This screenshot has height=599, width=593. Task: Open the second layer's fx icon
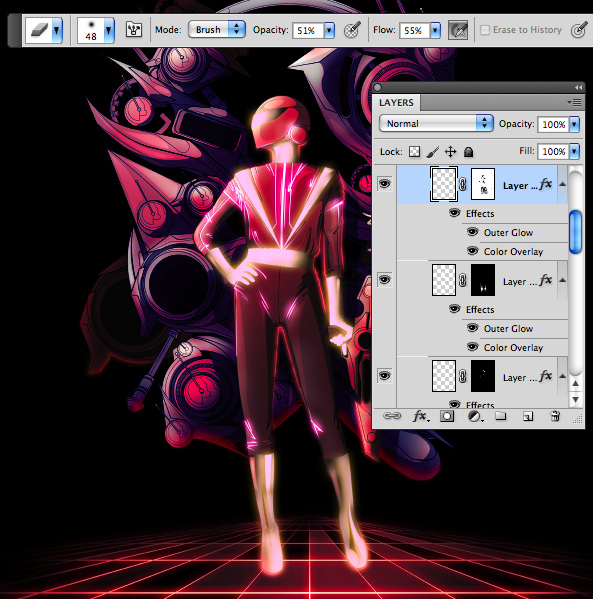click(x=546, y=280)
